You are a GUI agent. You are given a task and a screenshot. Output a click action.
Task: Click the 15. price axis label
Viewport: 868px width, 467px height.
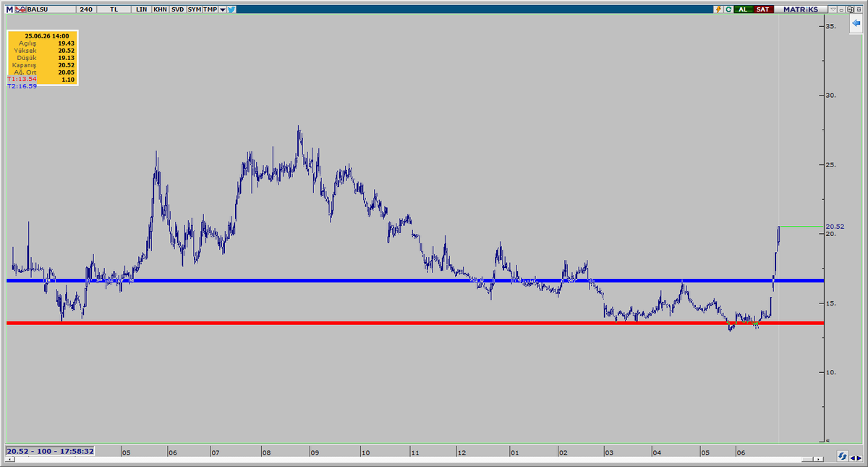832,303
